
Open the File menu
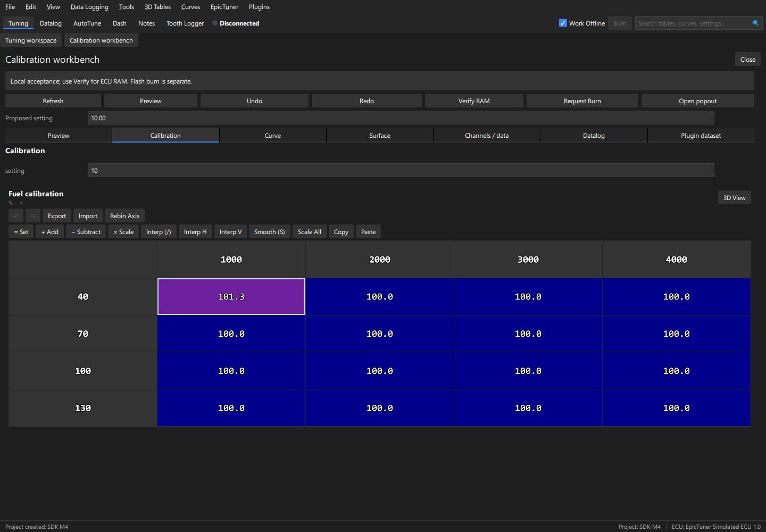click(10, 7)
